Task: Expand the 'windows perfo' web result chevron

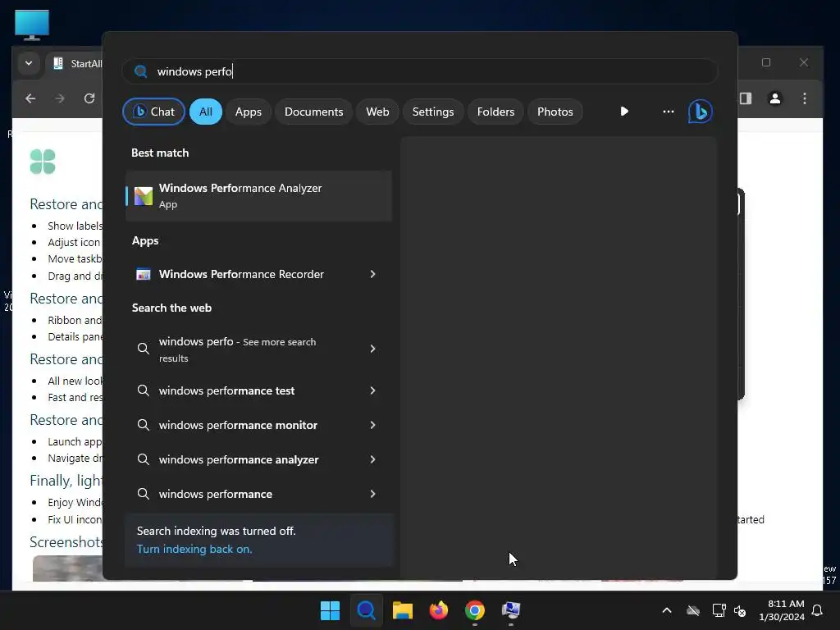Action: 373,349
